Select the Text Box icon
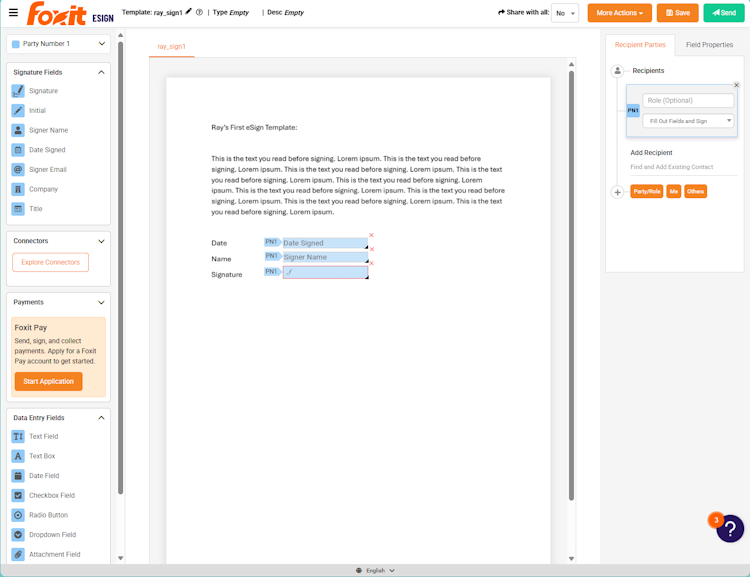The width and height of the screenshot is (750, 577). click(x=18, y=456)
